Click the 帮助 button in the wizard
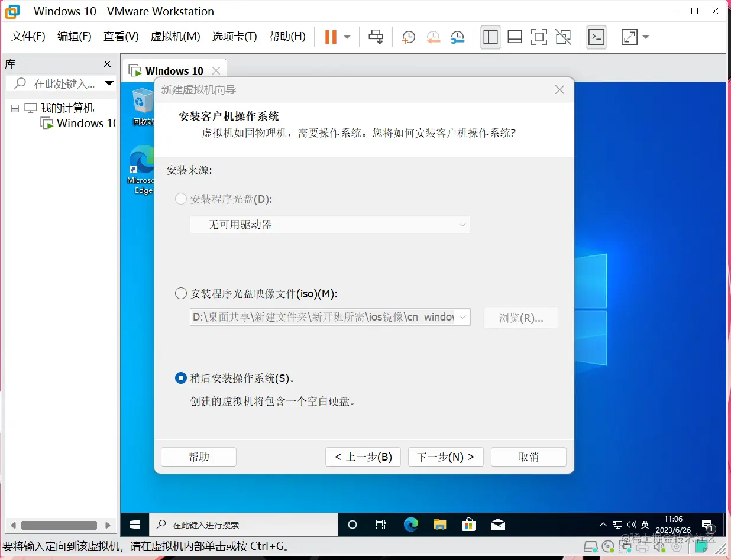Image resolution: width=731 pixels, height=560 pixels. coord(199,457)
